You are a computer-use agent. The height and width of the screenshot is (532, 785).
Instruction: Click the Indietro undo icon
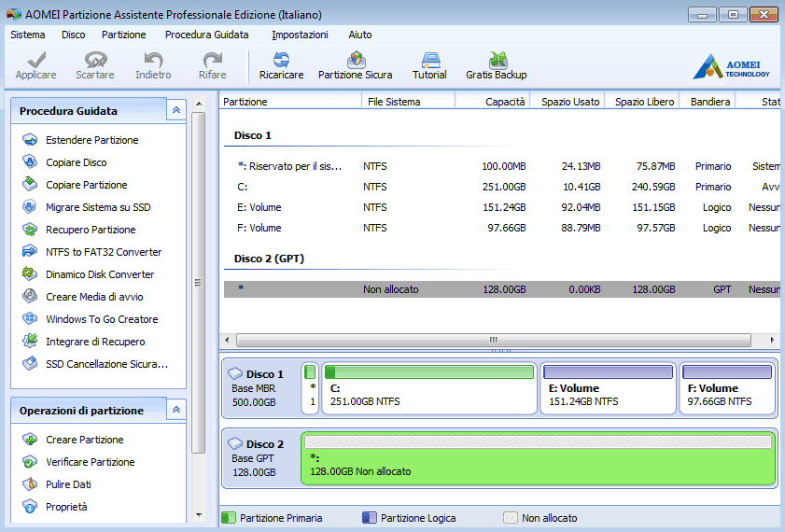tap(153, 60)
